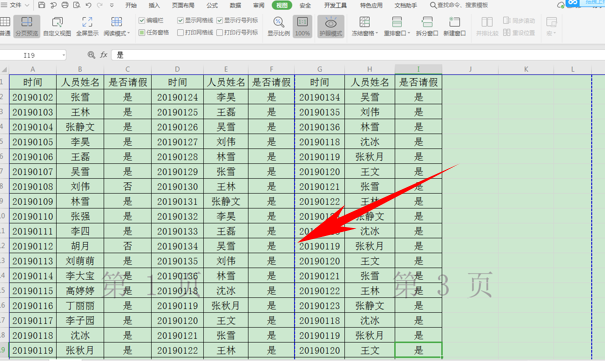Click the 文件 File menu button
605x361 pixels.
click(x=15, y=5)
